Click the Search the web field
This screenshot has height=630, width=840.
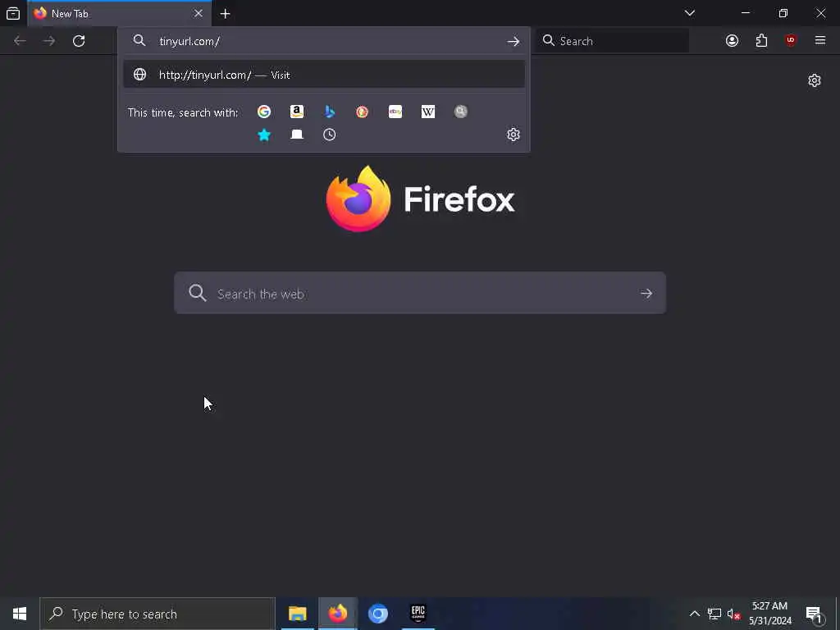420,293
